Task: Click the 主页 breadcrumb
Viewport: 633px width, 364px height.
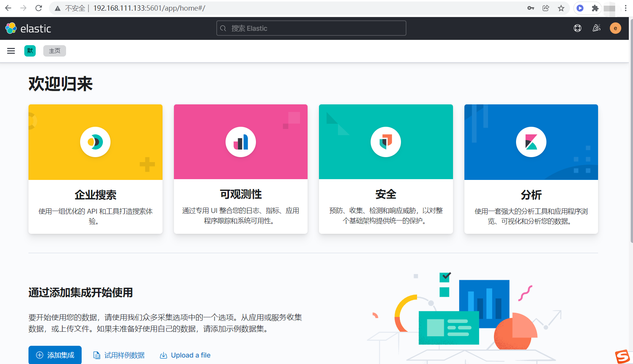Action: point(55,51)
